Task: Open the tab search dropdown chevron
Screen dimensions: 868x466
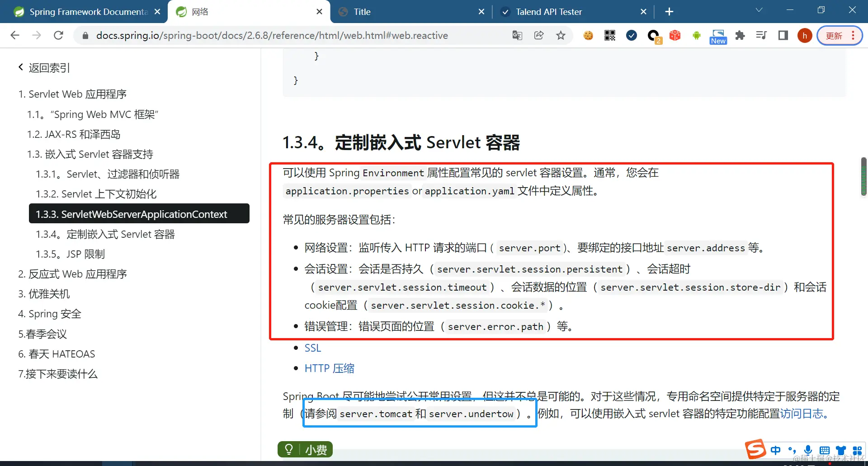Action: click(759, 10)
